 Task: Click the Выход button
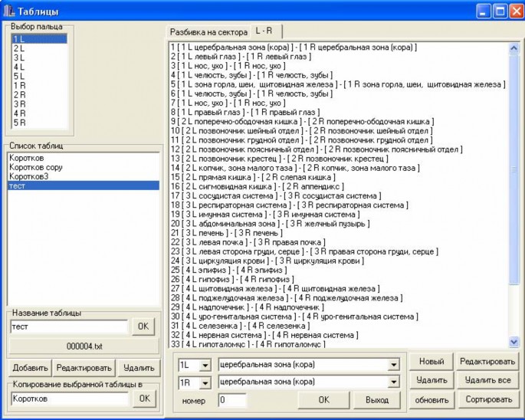(x=377, y=400)
